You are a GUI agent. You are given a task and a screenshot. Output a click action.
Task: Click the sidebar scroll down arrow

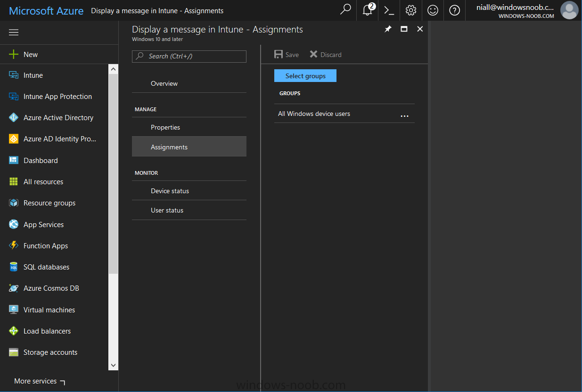113,365
